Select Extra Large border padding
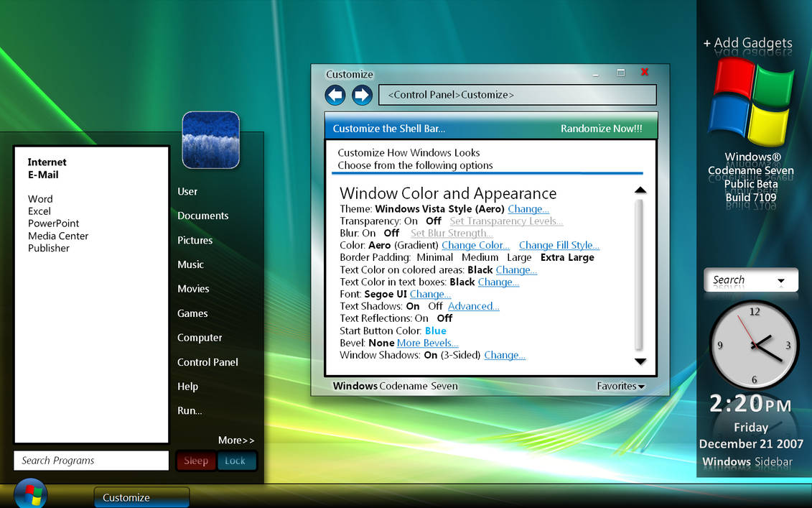This screenshot has height=508, width=812. (x=568, y=258)
